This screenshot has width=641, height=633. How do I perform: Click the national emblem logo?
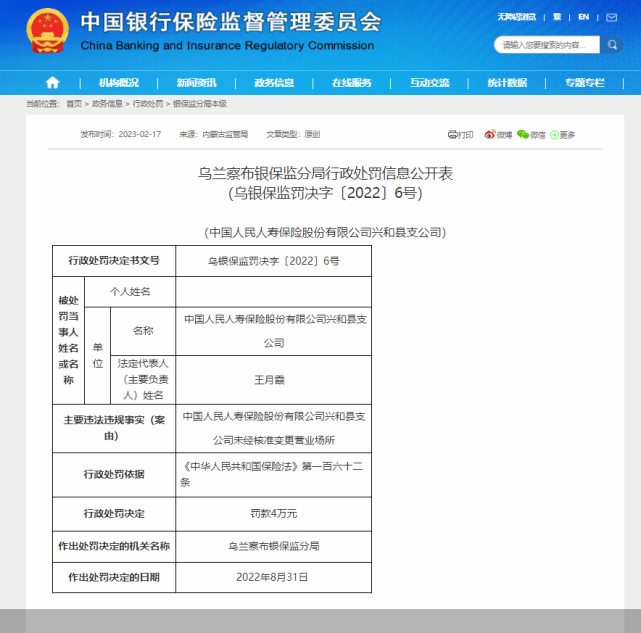[x=43, y=32]
